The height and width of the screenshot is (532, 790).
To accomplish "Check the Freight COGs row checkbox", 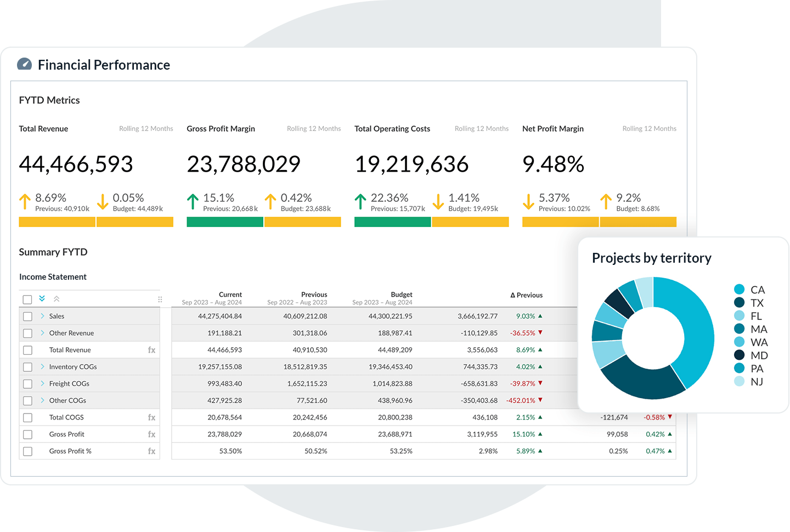I will (x=27, y=383).
